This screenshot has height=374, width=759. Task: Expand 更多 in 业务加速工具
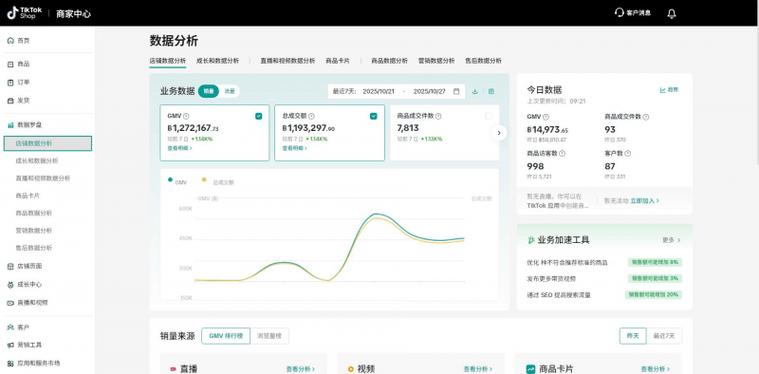(x=671, y=240)
